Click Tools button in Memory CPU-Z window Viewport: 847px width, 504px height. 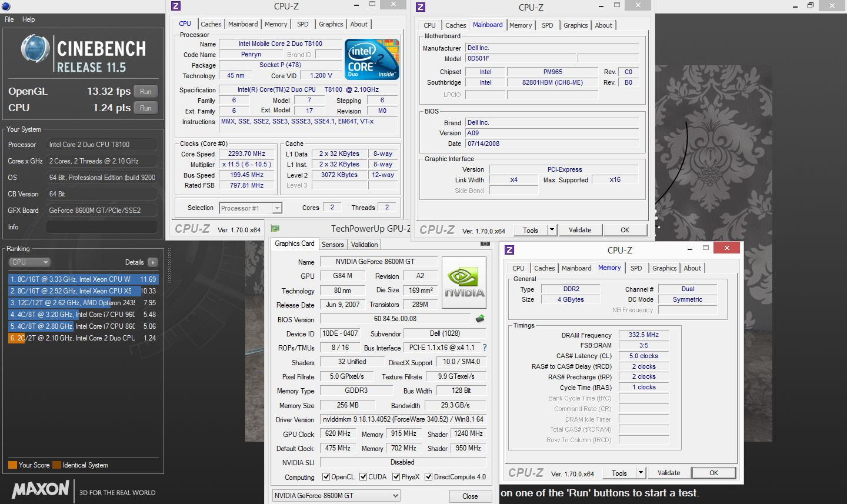(x=619, y=473)
